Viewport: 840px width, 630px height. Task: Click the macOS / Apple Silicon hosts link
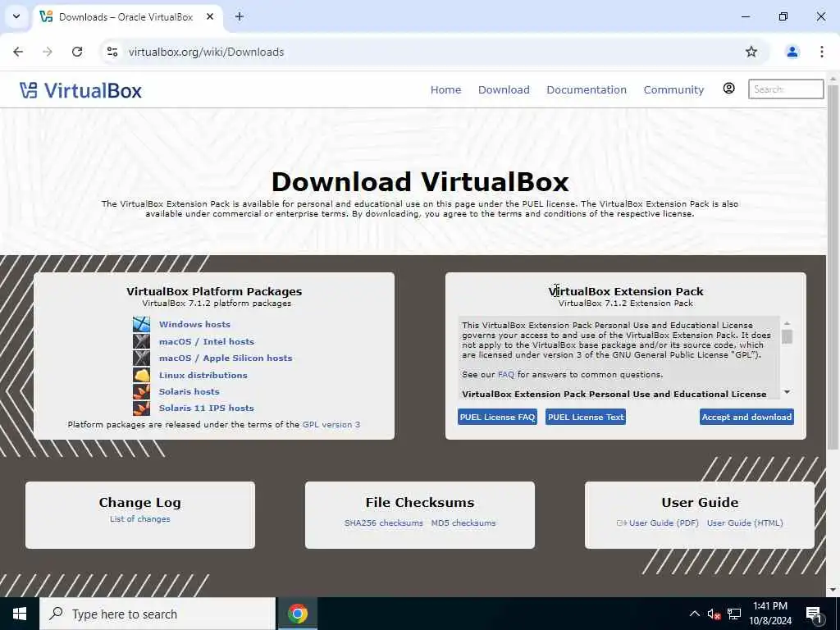pyautogui.click(x=226, y=358)
